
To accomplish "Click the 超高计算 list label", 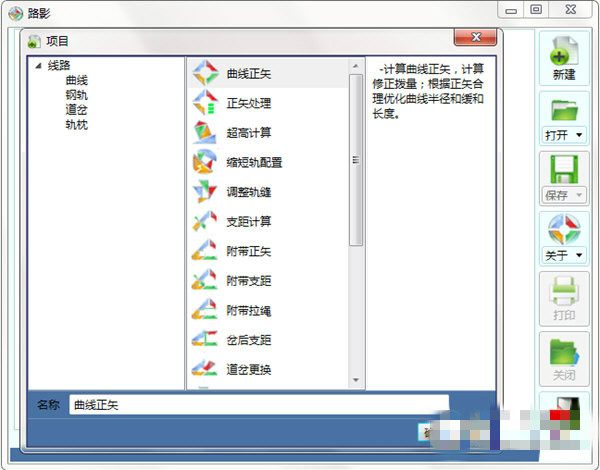I will point(249,133).
